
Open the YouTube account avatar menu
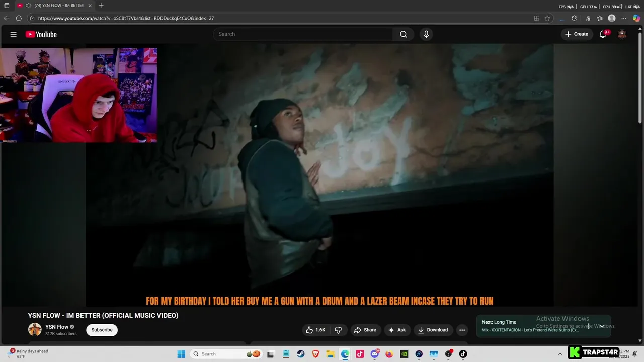click(622, 34)
